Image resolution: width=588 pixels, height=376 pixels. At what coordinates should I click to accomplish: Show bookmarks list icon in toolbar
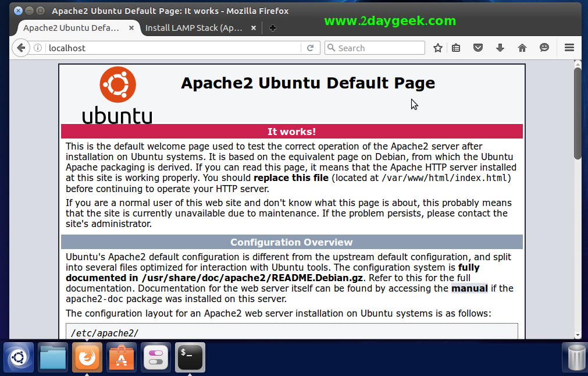pyautogui.click(x=456, y=48)
